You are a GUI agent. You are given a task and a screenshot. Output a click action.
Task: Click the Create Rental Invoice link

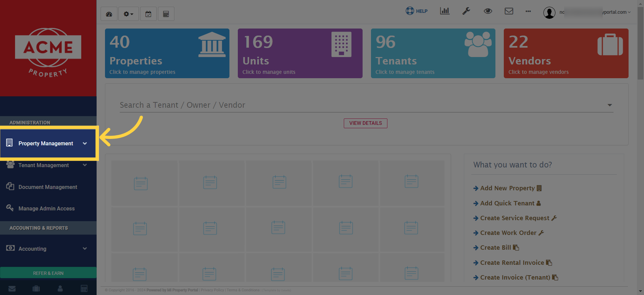(x=513, y=263)
